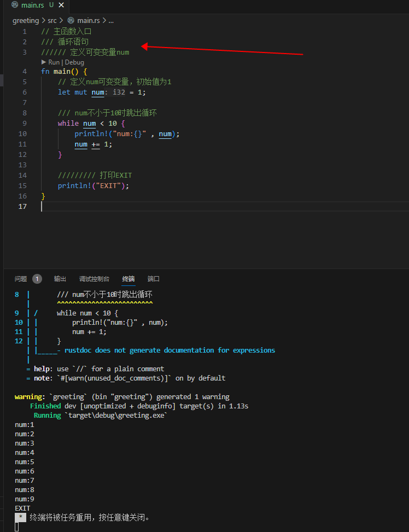Click line number 4 in the gutter
This screenshot has width=409, height=532.
[25, 72]
